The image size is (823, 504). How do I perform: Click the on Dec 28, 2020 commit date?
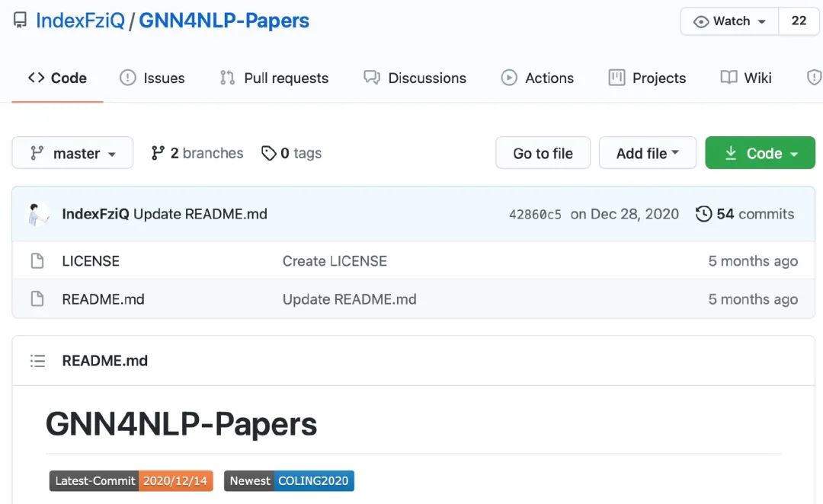click(625, 214)
